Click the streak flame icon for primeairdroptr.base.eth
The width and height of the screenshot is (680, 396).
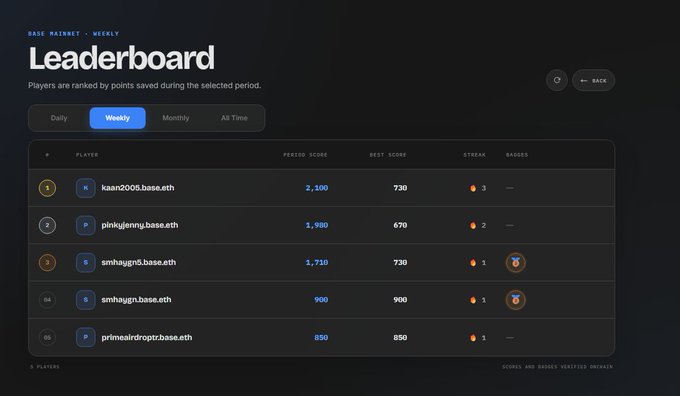point(473,337)
